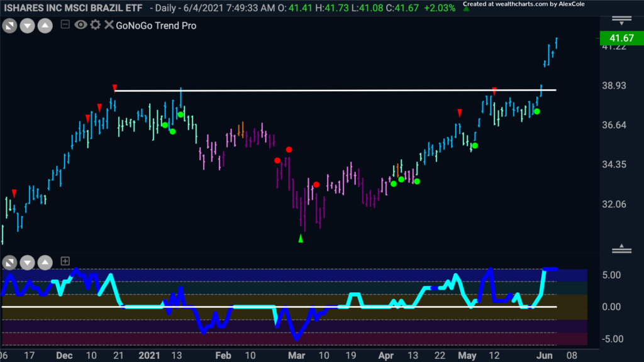This screenshot has width=644, height=362.
Task: Click the Feb date axis label
Action: click(223, 356)
